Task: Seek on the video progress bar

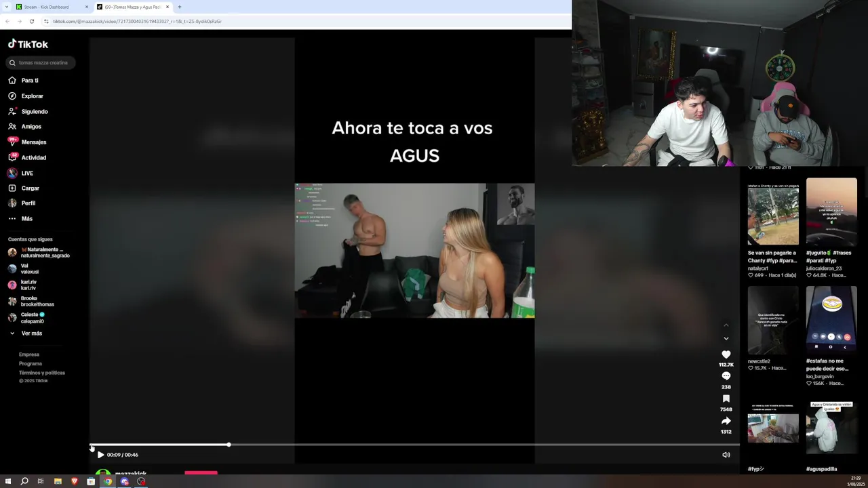Action: pos(414,445)
